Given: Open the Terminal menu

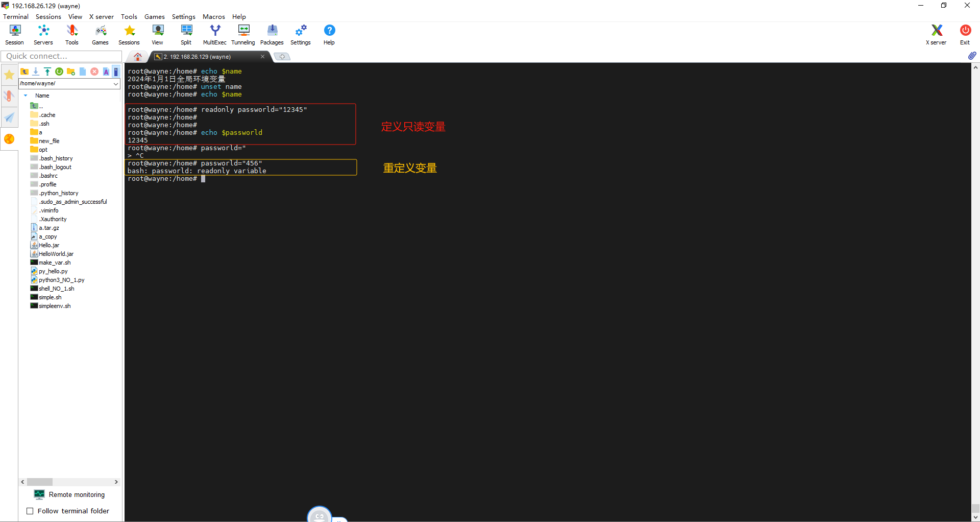Looking at the screenshot, I should click(16, 16).
